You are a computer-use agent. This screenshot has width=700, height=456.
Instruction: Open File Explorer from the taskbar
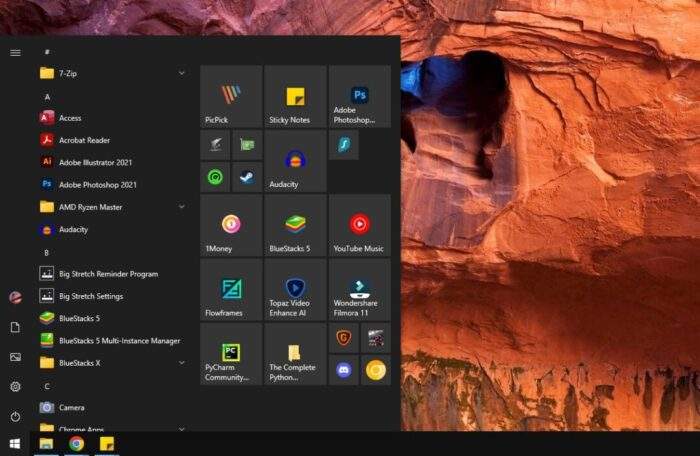(46, 443)
